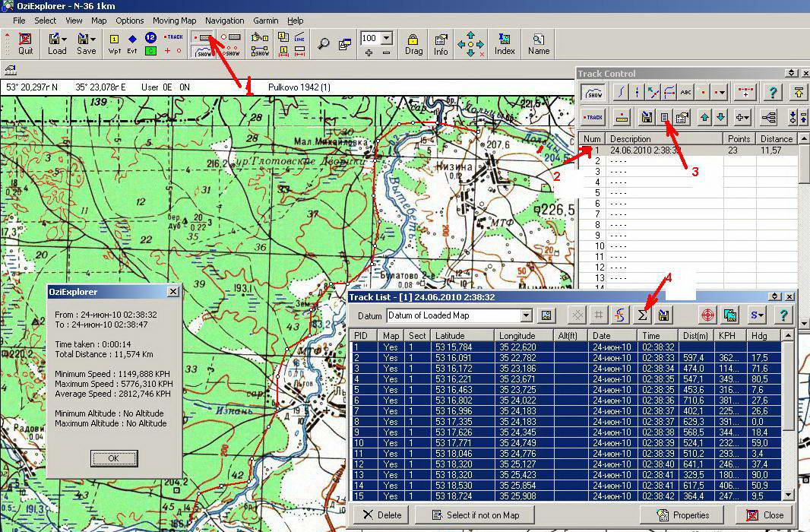Open the track list document icon

click(665, 118)
